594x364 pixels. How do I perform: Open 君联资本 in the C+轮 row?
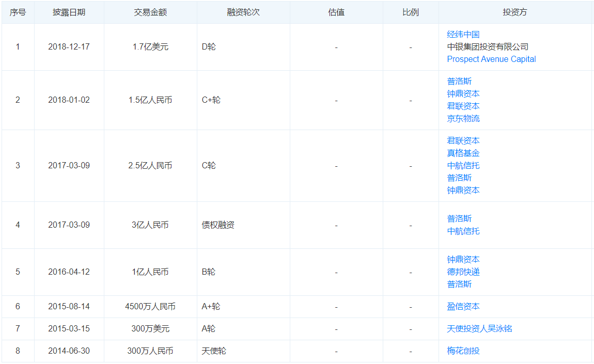(463, 106)
